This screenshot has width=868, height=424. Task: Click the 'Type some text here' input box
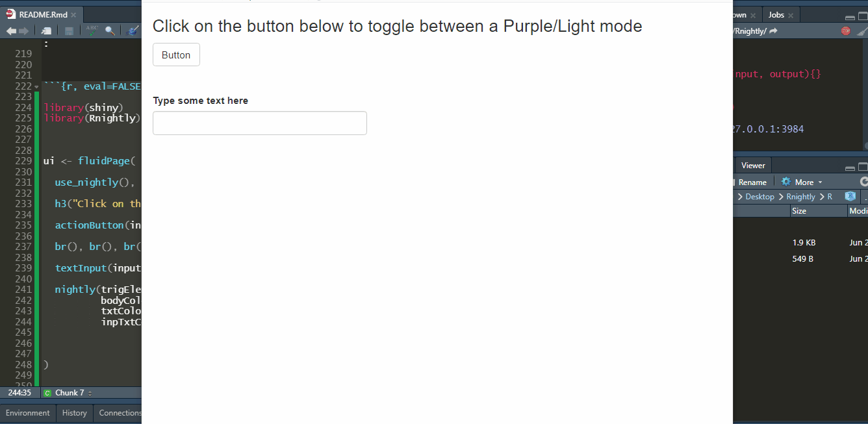coord(260,123)
